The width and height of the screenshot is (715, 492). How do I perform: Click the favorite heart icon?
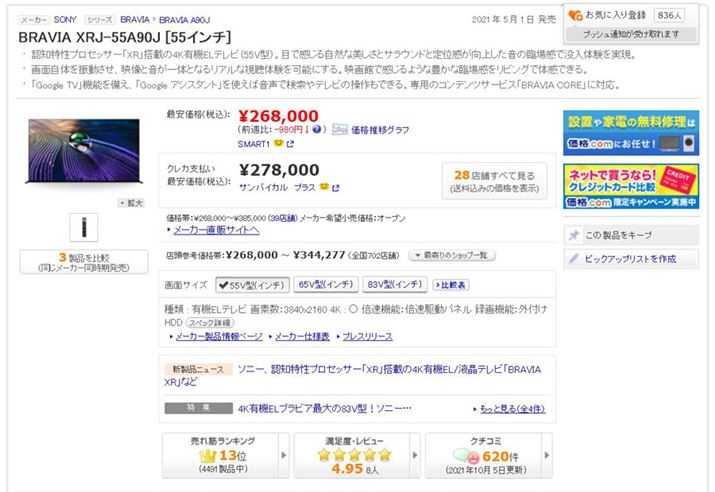pyautogui.click(x=575, y=16)
